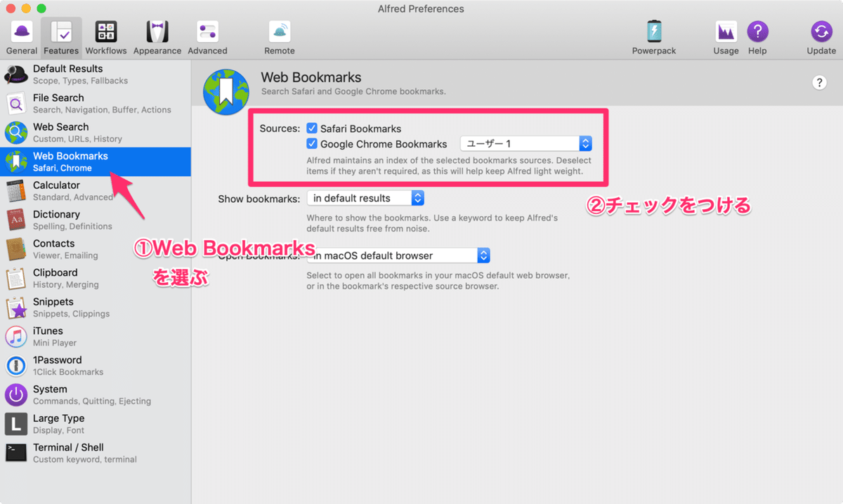Select 'Large Type' feature row

pos(96,424)
